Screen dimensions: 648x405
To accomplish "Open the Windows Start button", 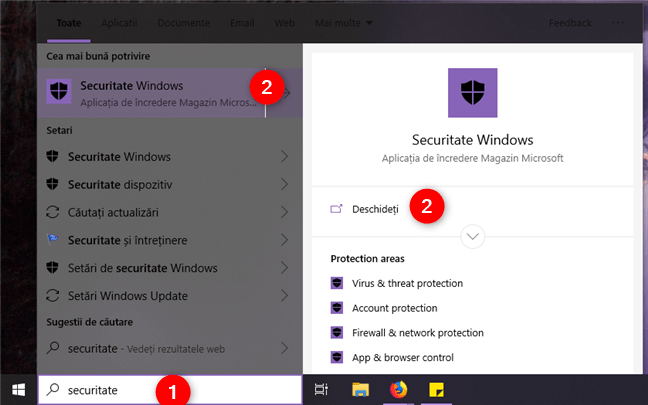I will (x=18, y=390).
